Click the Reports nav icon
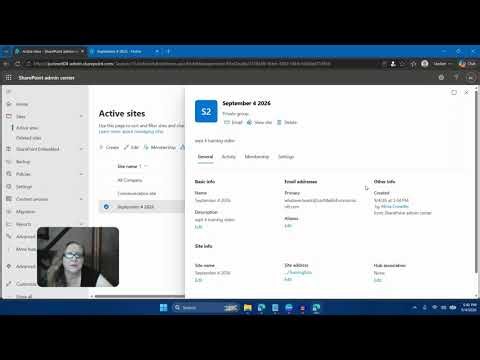 pos(9,224)
